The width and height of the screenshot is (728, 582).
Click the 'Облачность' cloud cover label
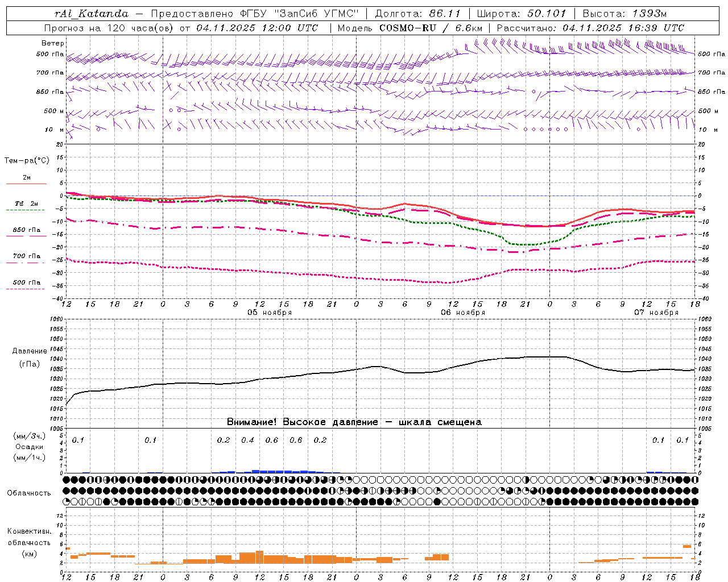(29, 493)
